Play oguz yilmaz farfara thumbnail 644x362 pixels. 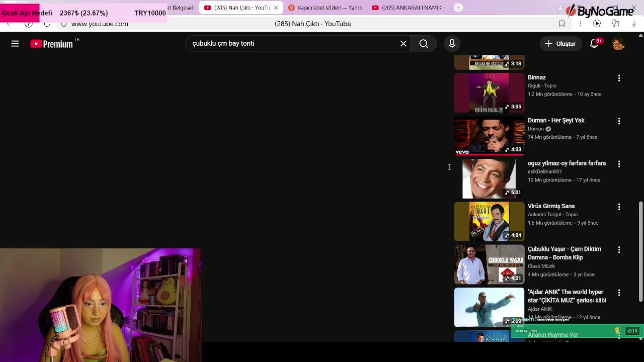[x=489, y=178]
